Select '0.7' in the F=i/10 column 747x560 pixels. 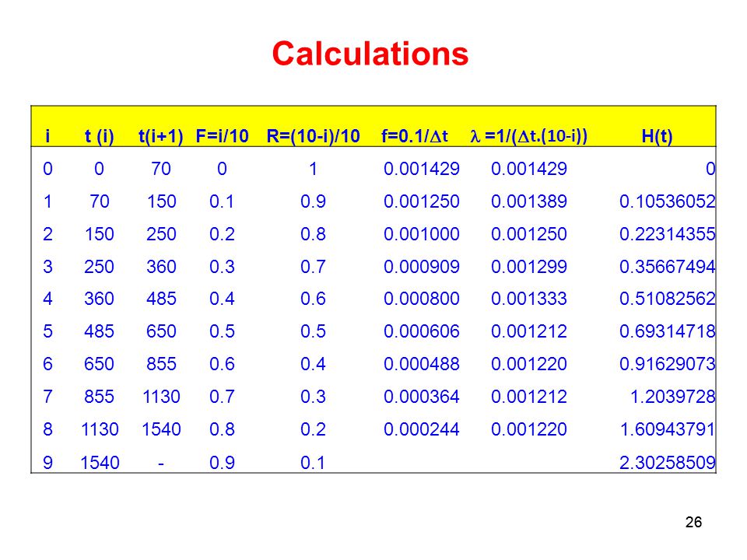point(222,396)
